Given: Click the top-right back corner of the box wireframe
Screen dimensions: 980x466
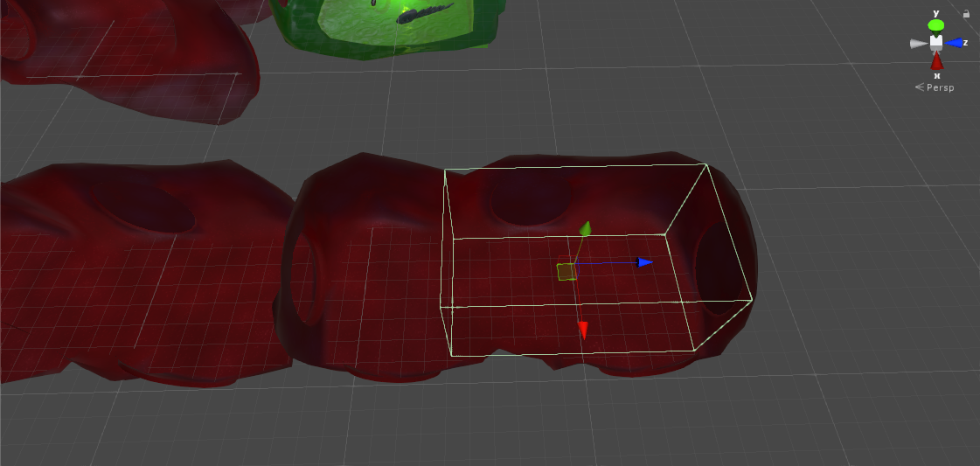Looking at the screenshot, I should [705, 164].
